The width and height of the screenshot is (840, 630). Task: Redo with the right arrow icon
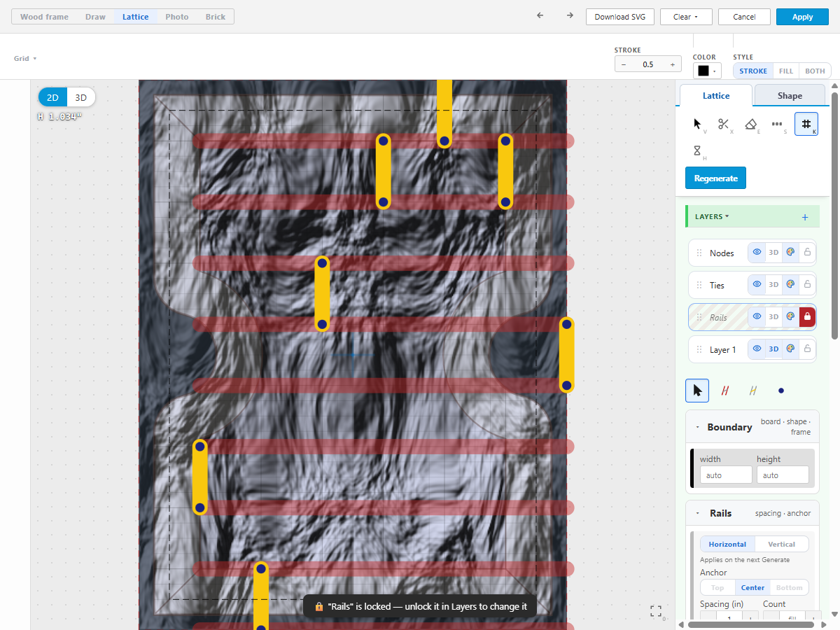tap(570, 16)
